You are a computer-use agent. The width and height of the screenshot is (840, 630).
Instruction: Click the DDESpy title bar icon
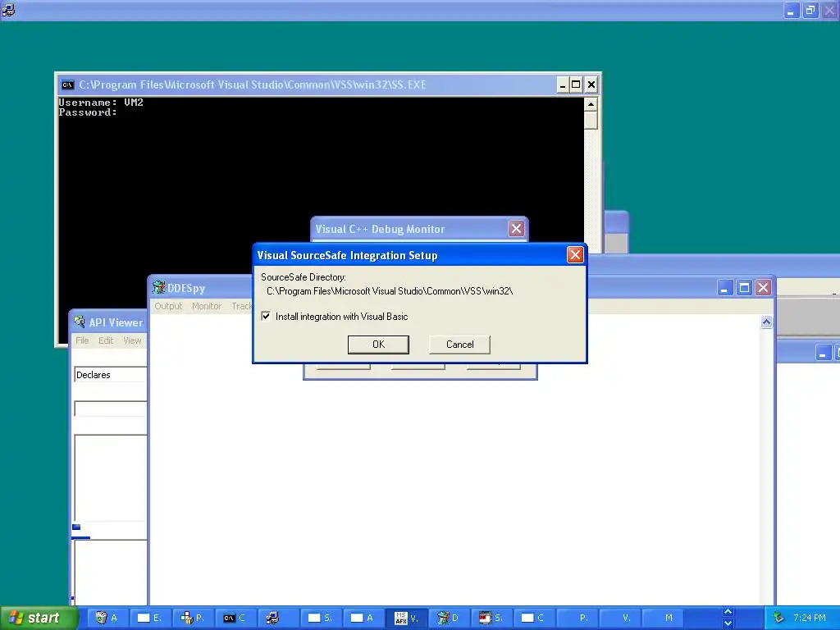pos(158,287)
